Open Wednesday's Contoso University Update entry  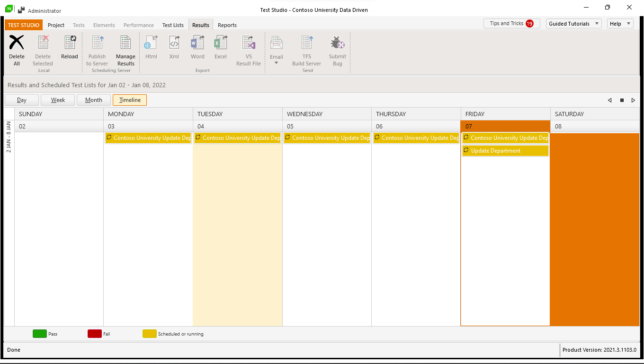327,138
